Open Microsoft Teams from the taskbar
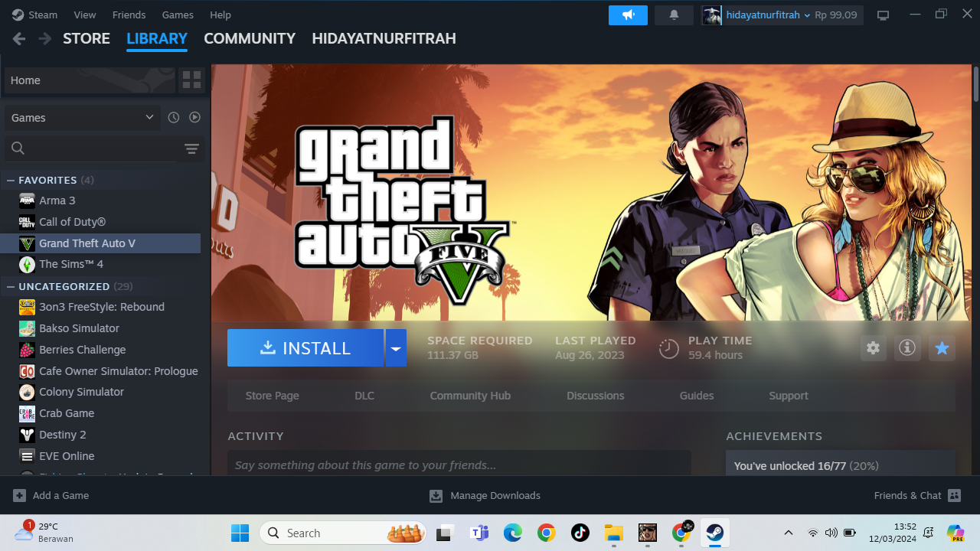Screen dimensions: 980x551 (x=479, y=533)
